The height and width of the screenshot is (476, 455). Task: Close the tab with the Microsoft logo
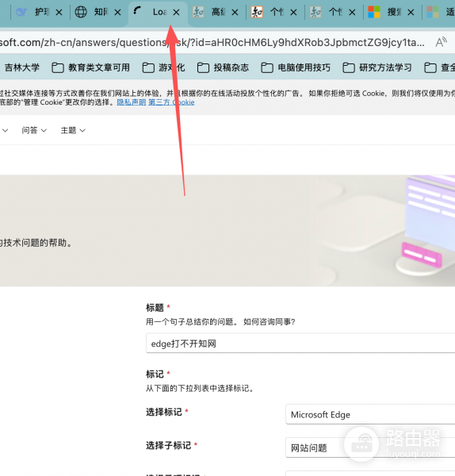pyautogui.click(x=411, y=13)
